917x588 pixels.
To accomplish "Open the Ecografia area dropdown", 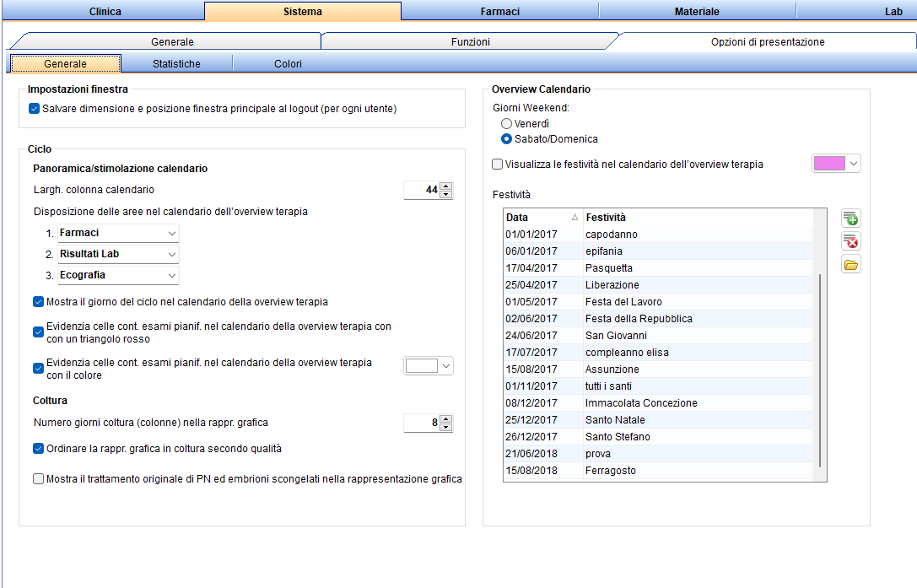I will click(x=118, y=275).
